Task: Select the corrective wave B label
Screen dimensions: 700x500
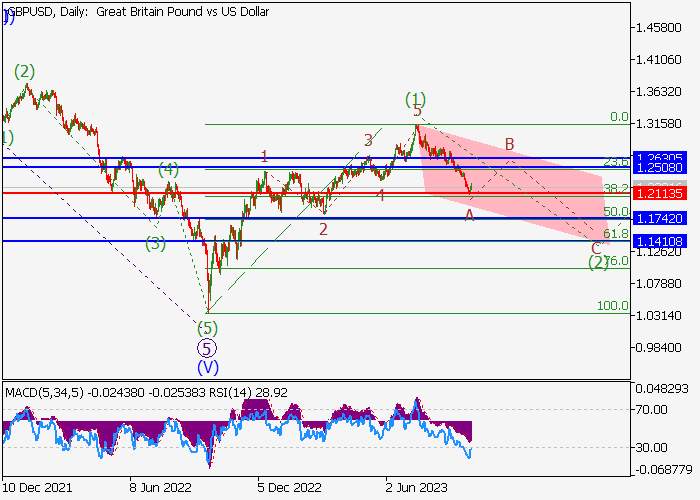Action: click(509, 144)
